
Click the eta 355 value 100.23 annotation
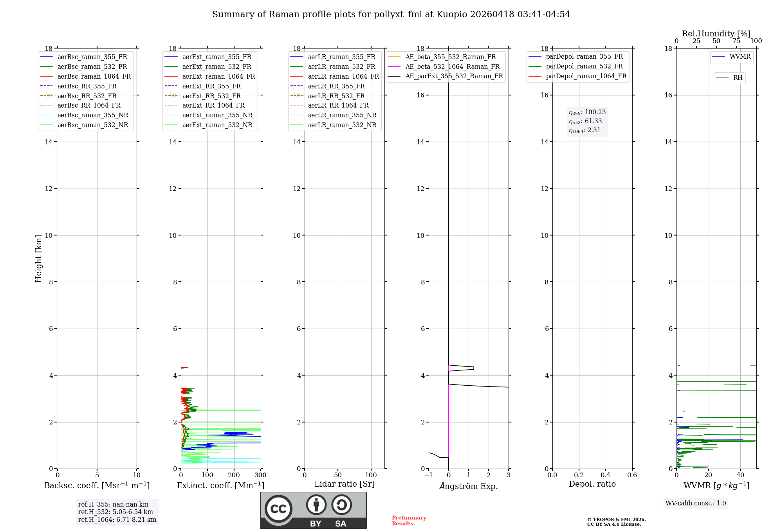pos(587,112)
